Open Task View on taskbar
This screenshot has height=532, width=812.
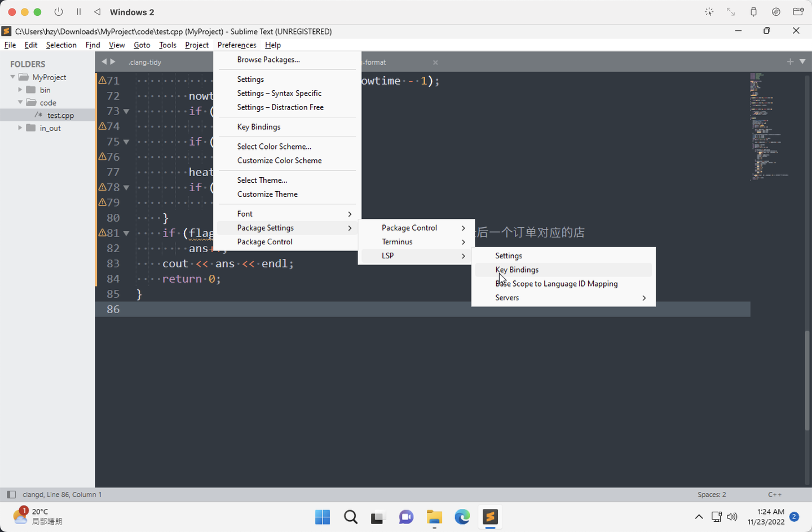pos(378,517)
